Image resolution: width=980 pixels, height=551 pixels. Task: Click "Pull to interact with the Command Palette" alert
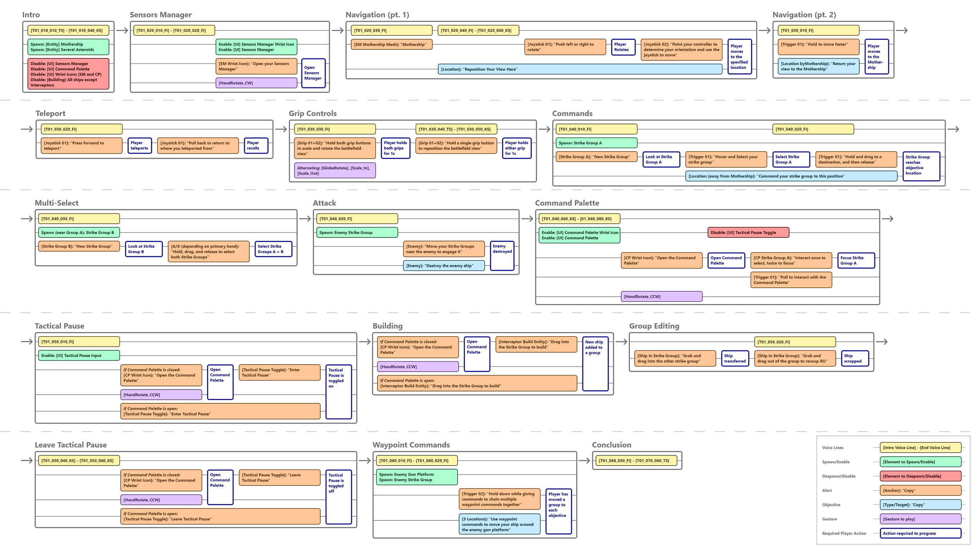(791, 280)
